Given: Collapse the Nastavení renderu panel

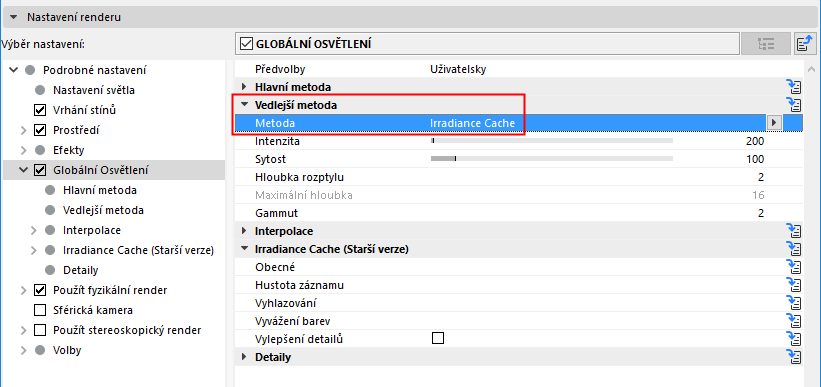Looking at the screenshot, I should pyautogui.click(x=14, y=17).
